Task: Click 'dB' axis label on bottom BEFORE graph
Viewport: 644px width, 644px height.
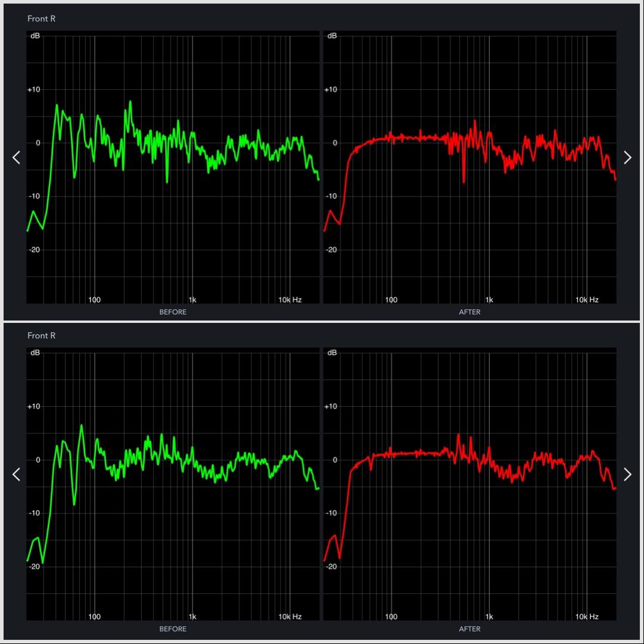Action: 35,353
